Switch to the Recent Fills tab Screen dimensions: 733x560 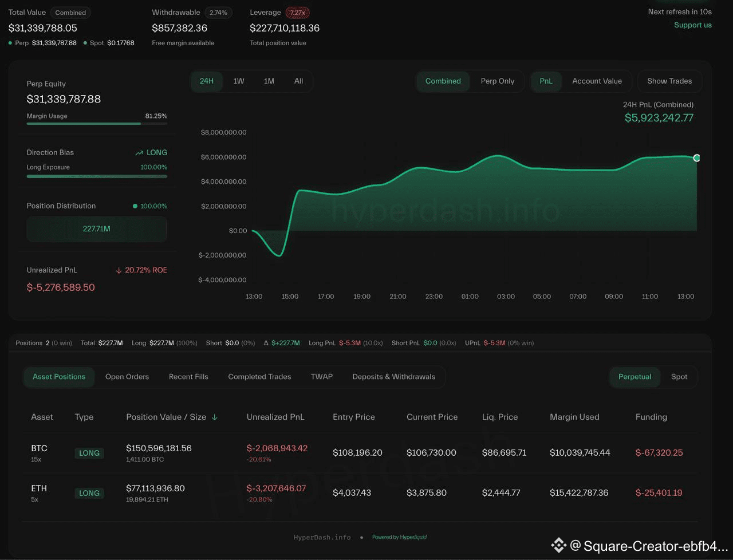point(188,377)
